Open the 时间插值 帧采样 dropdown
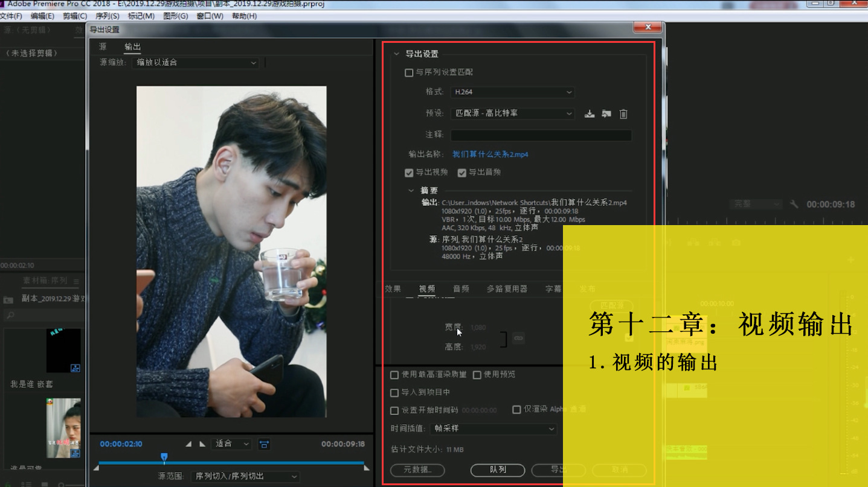868x487 pixels. pyautogui.click(x=493, y=428)
